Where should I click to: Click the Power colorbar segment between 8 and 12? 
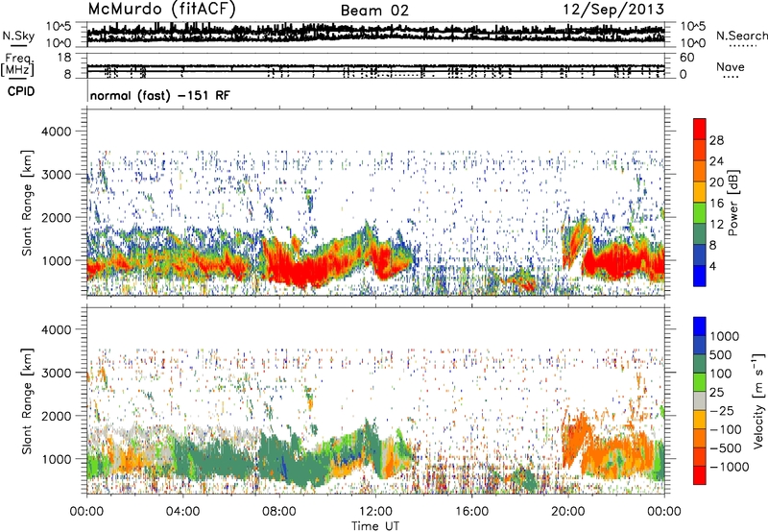(x=700, y=233)
